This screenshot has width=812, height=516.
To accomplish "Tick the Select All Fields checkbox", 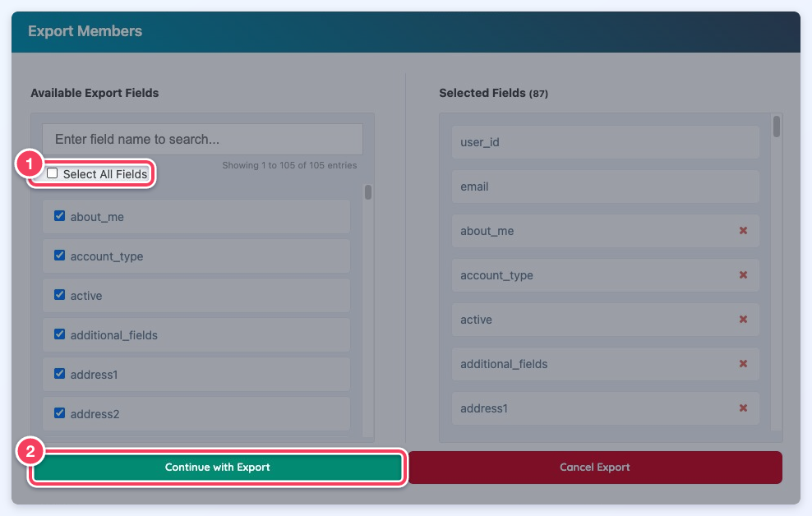I will (x=53, y=173).
